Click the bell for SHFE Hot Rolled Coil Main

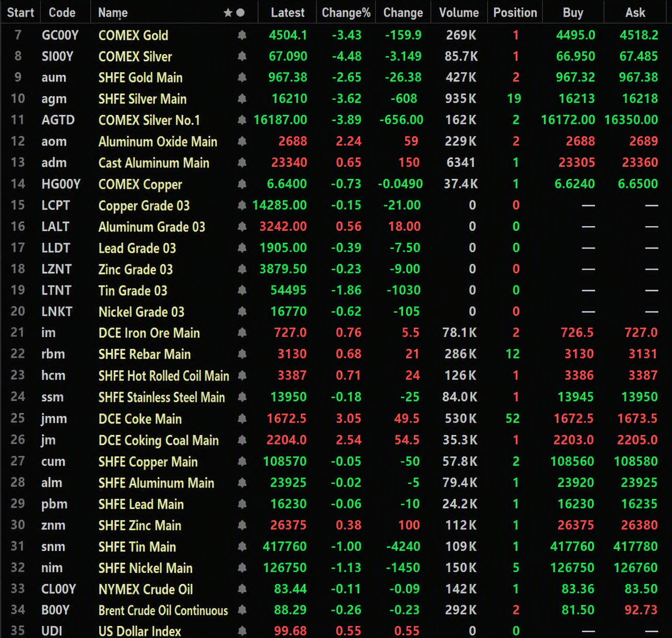click(242, 376)
